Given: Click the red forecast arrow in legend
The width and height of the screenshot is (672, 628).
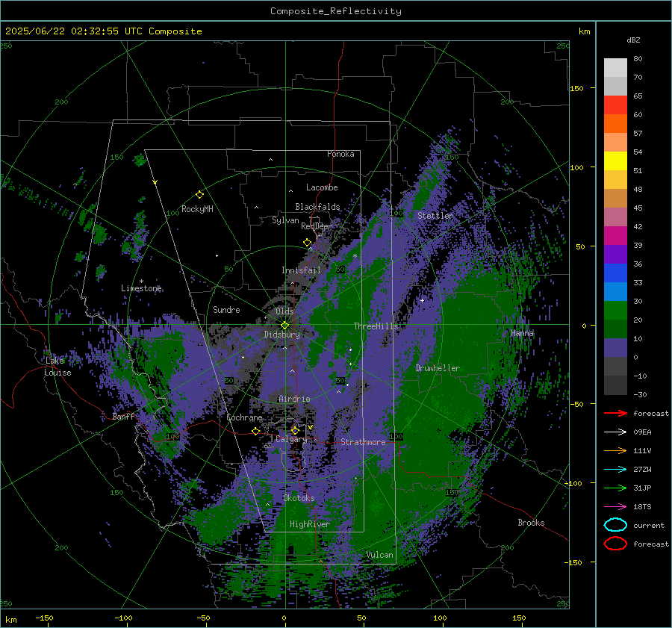Looking at the screenshot, I should click(x=615, y=413).
